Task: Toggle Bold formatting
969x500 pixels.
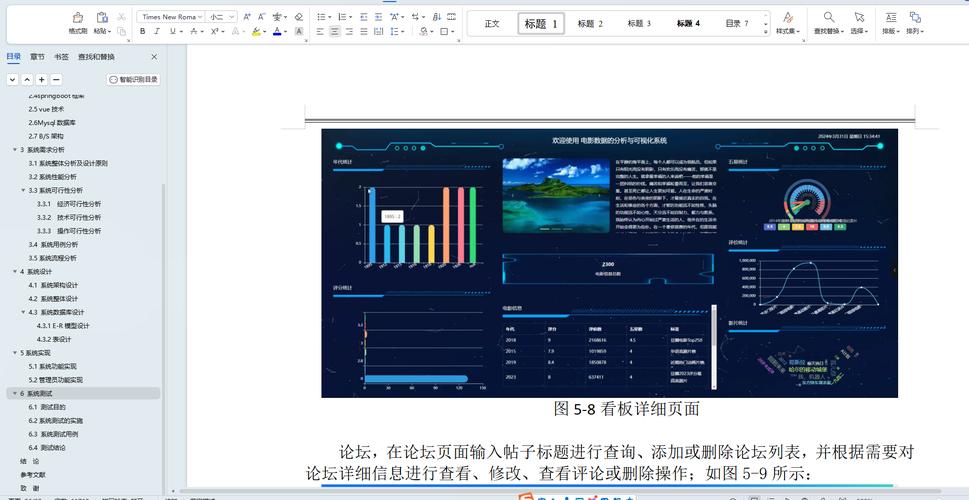Action: coord(143,31)
